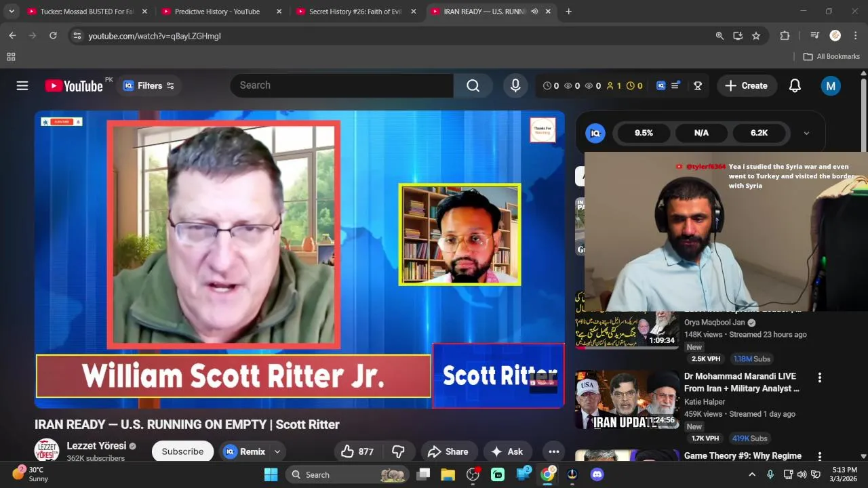Image resolution: width=868 pixels, height=488 pixels.
Task: Click the main video player area
Action: [x=300, y=260]
